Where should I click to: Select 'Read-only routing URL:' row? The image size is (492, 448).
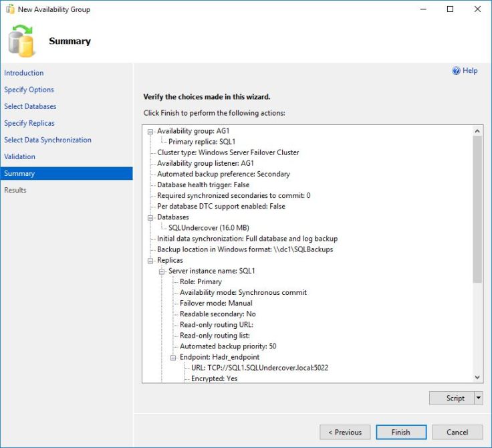pyautogui.click(x=217, y=324)
